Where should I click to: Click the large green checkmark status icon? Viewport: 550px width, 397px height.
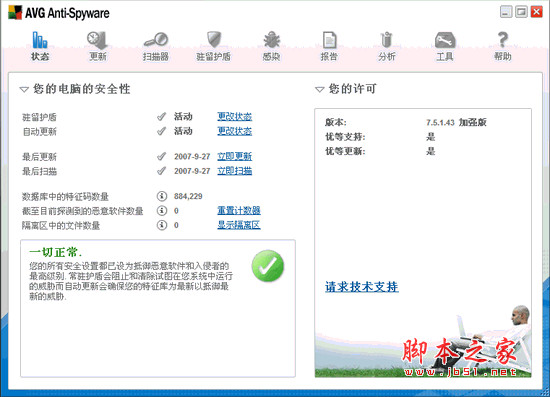[x=268, y=266]
